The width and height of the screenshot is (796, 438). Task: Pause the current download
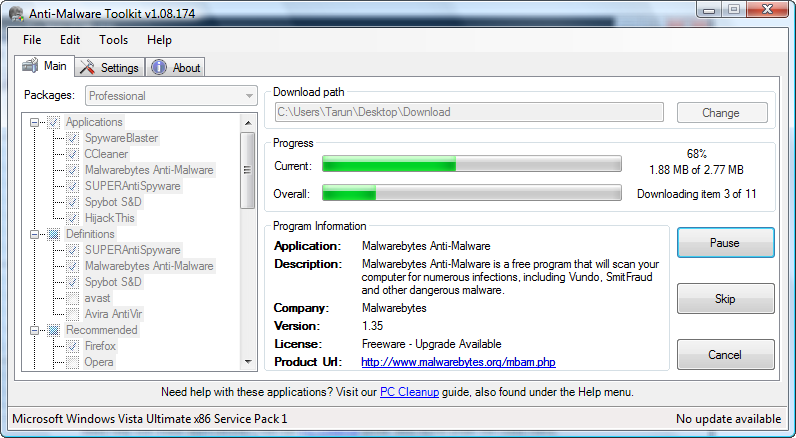tap(725, 243)
